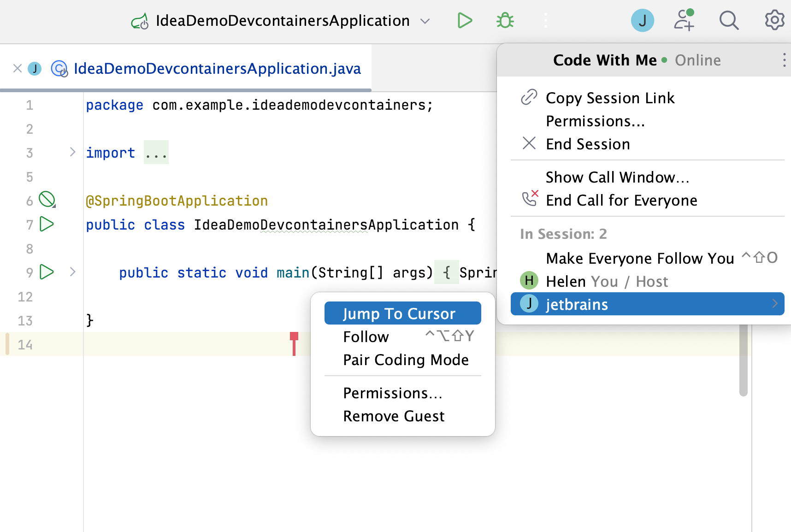Expand the folded main method body

pyautogui.click(x=72, y=272)
